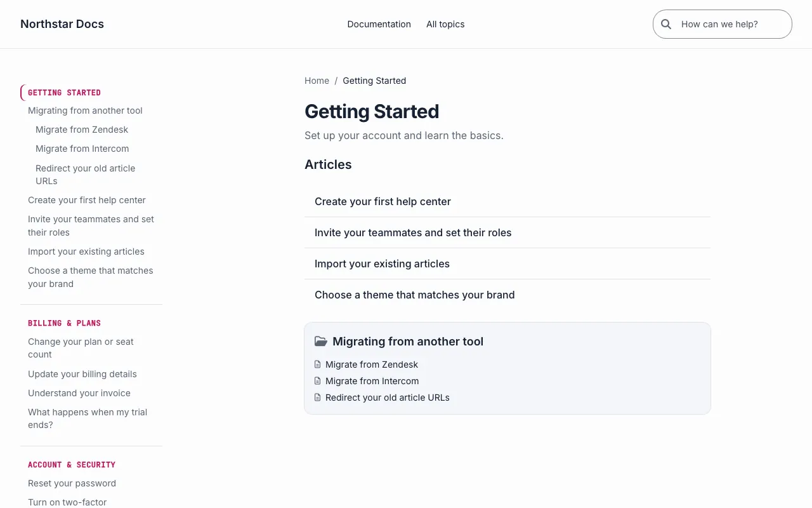Open article Choose a theme that matches your brand in main list
The height and width of the screenshot is (508, 812).
[x=507, y=295]
